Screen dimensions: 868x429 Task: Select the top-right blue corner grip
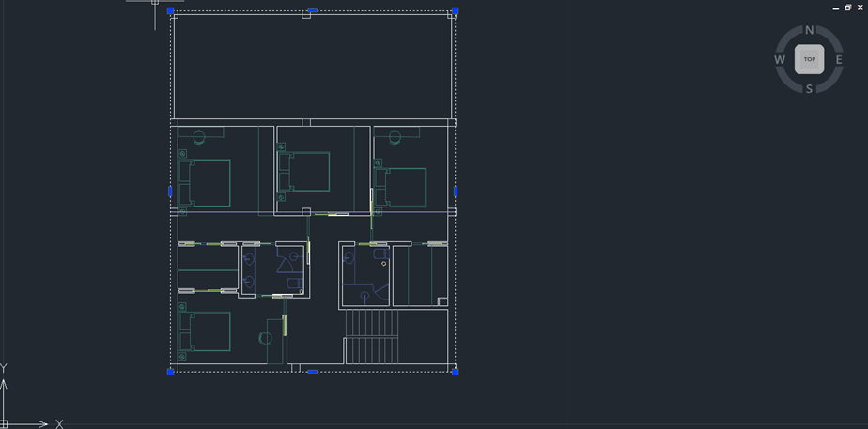456,11
